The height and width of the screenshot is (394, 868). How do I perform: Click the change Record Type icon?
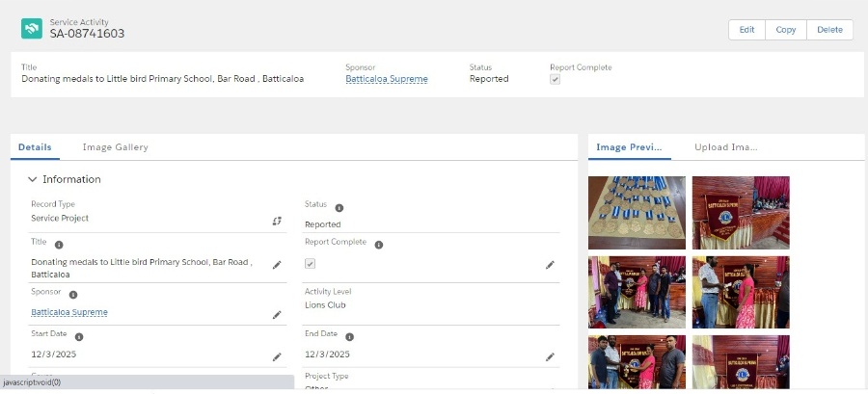277,221
